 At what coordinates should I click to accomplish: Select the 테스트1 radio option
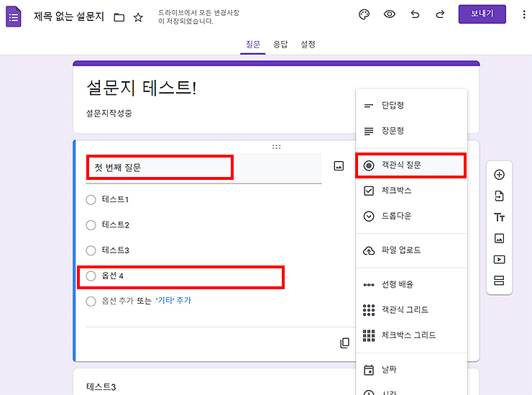(x=91, y=200)
